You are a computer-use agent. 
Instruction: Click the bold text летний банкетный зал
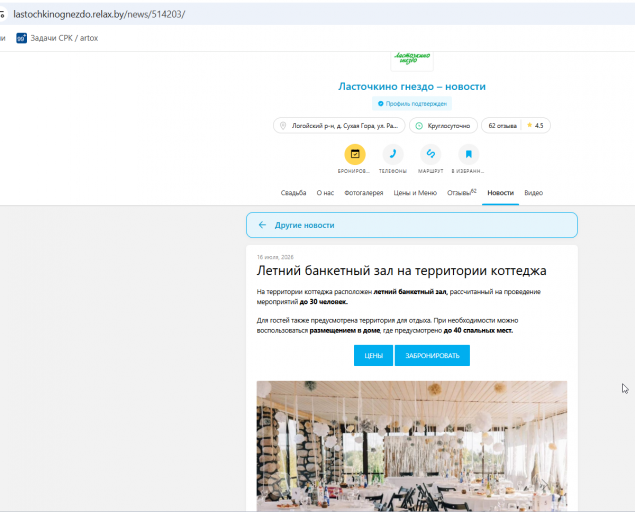click(410, 292)
